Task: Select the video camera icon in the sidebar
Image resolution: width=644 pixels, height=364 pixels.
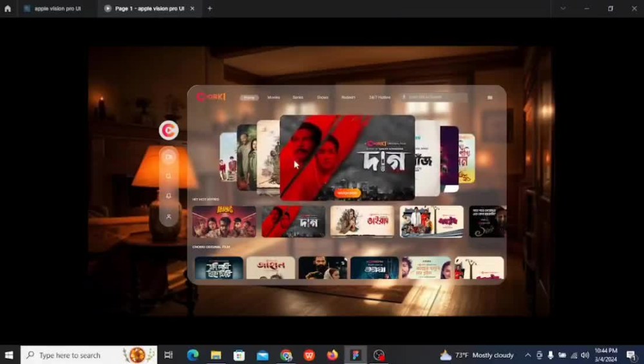Action: [x=169, y=157]
